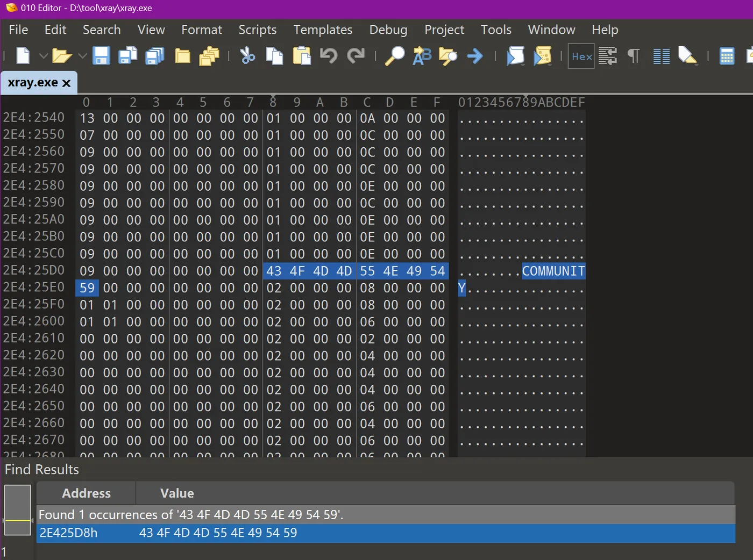The image size is (753, 560).
Task: Click the 'Found 1 occurrences' summary row
Action: click(x=386, y=515)
